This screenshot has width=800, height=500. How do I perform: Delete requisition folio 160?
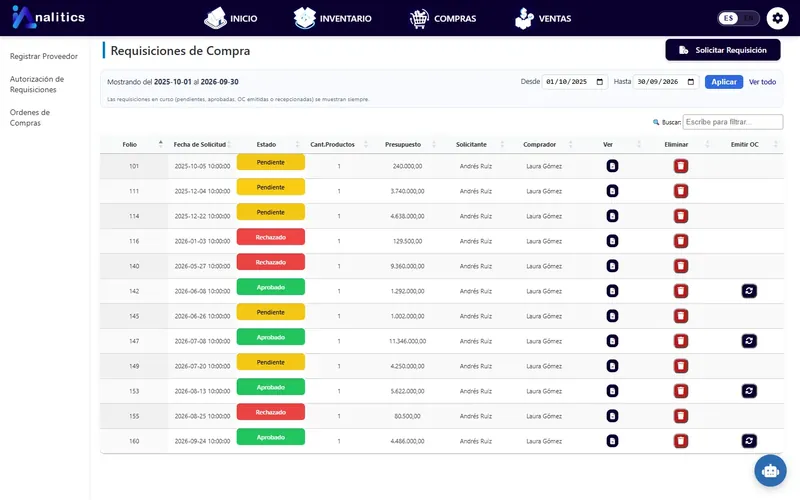coord(681,441)
